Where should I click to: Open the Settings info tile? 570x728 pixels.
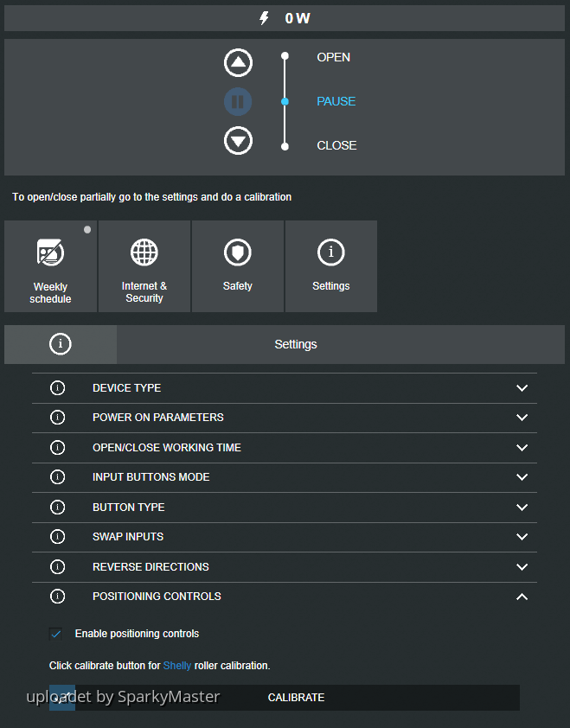coord(331,266)
